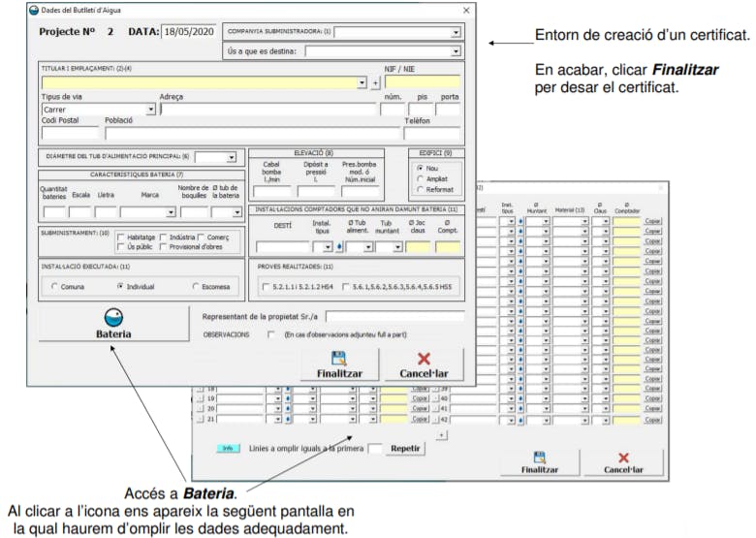Click the Quantitat bateries input field
Viewport: 756px width, 538px height.
(x=54, y=212)
